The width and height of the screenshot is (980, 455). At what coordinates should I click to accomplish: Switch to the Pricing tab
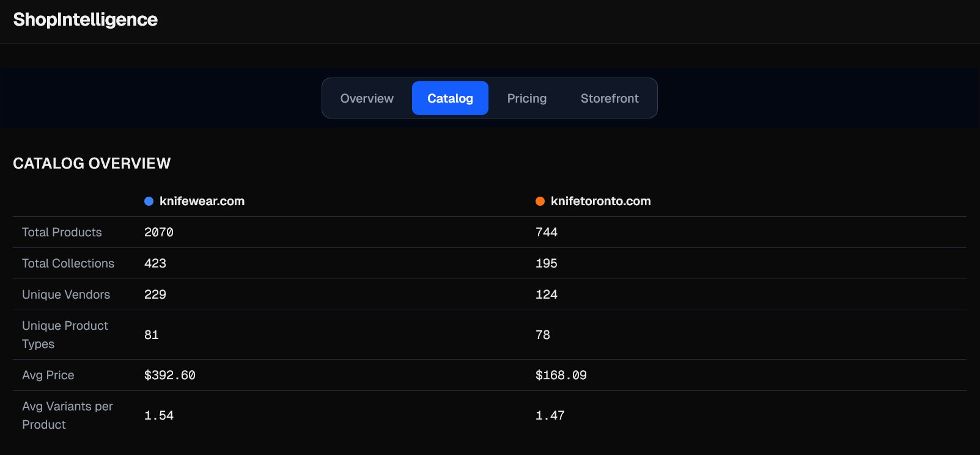coord(527,98)
